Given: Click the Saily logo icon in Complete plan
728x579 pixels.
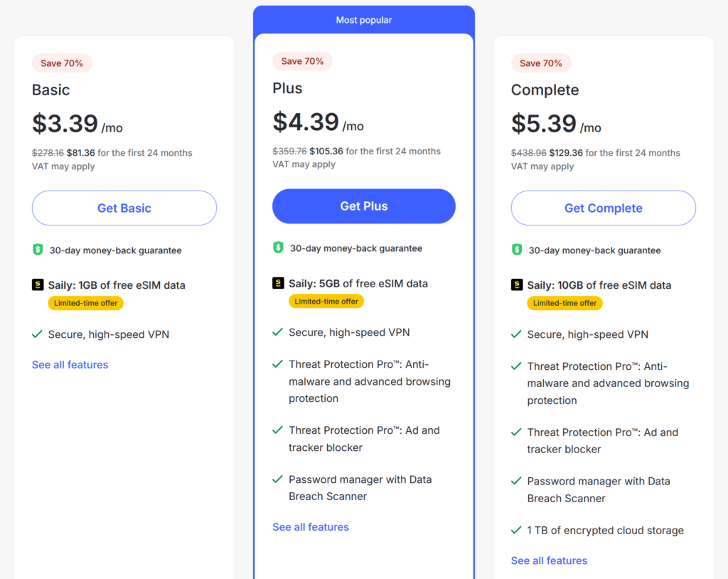Looking at the screenshot, I should [517, 285].
